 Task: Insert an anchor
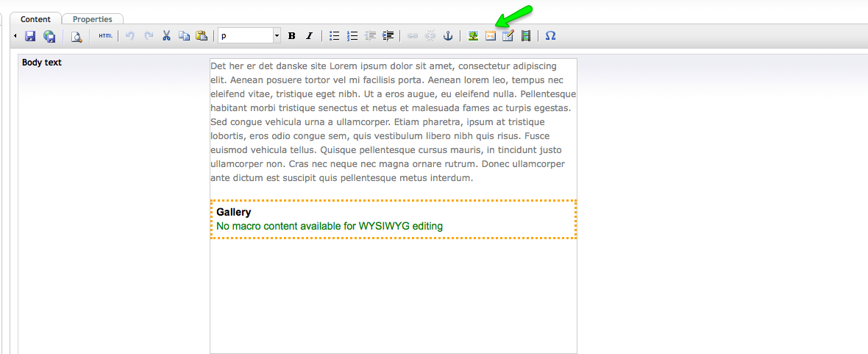click(x=448, y=36)
